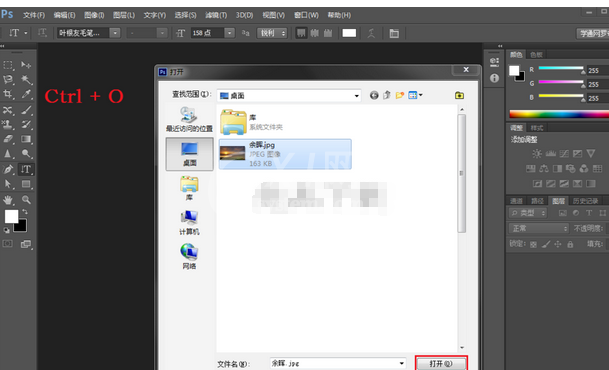Screen dimensions: 609x370
Task: Toggle text orientation in options bar
Action: click(x=42, y=33)
